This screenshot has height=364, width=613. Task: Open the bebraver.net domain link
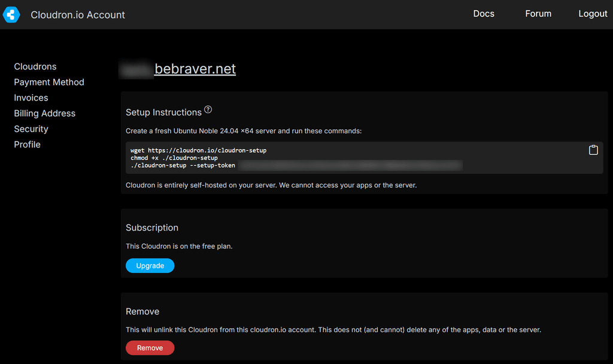pyautogui.click(x=195, y=69)
